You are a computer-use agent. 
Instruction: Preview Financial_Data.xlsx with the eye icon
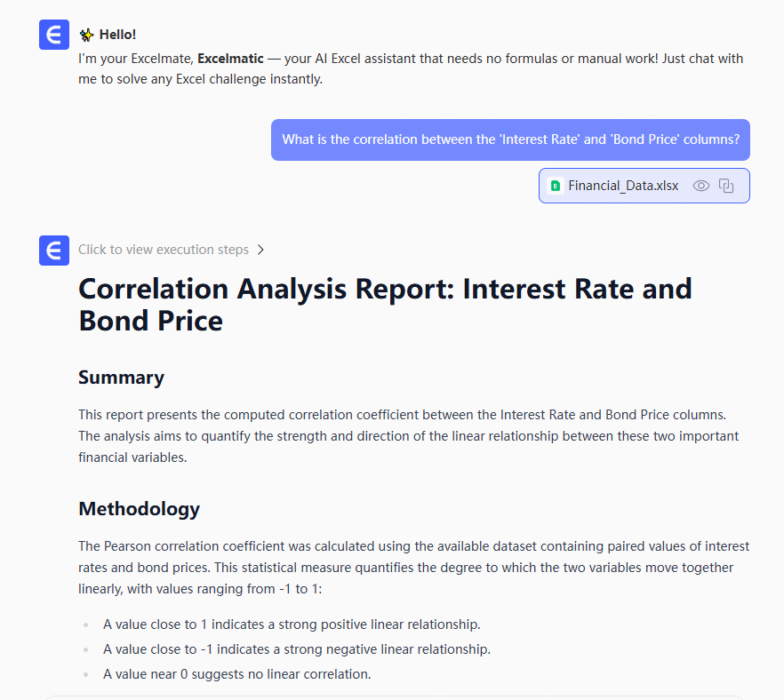701,186
